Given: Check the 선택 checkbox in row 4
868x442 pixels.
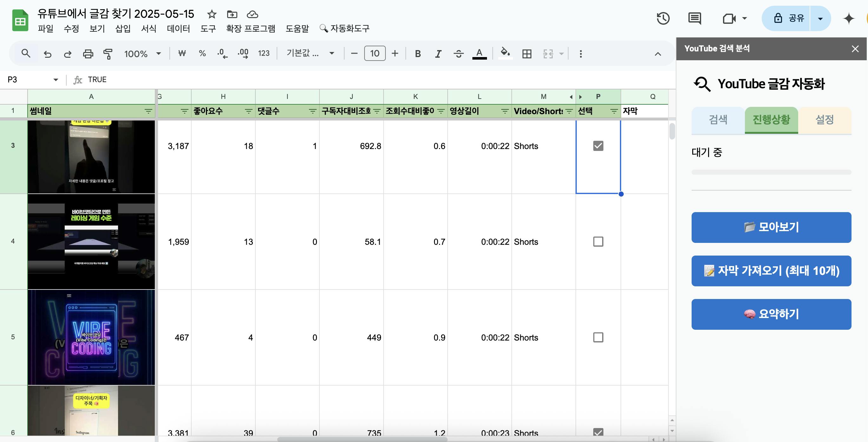Looking at the screenshot, I should pyautogui.click(x=598, y=242).
